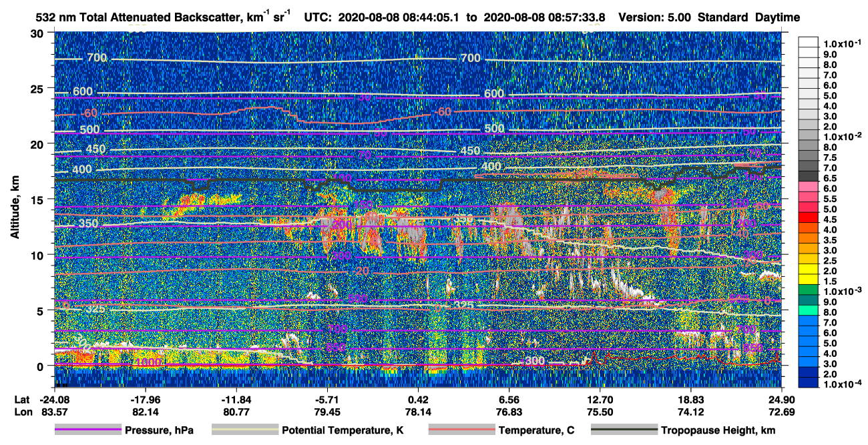The height and width of the screenshot is (445, 868).
Task: Click the Tropopause Height, km legend swatch
Action: click(624, 430)
